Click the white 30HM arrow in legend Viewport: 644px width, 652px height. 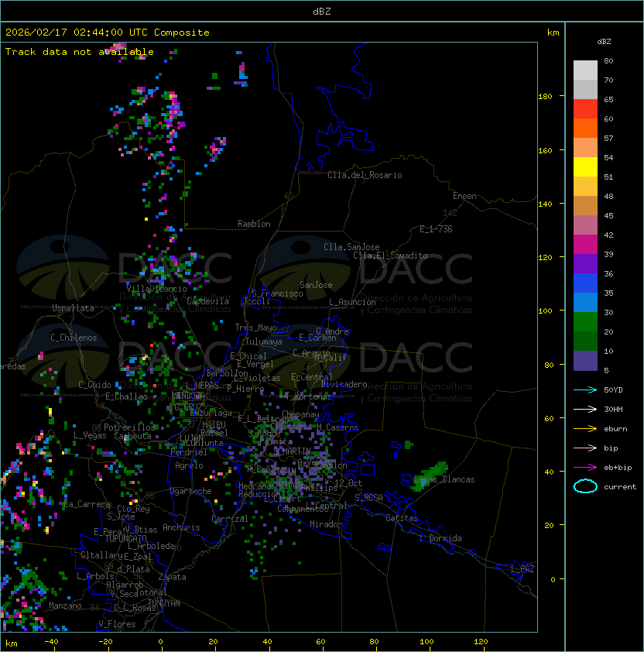tap(585, 410)
